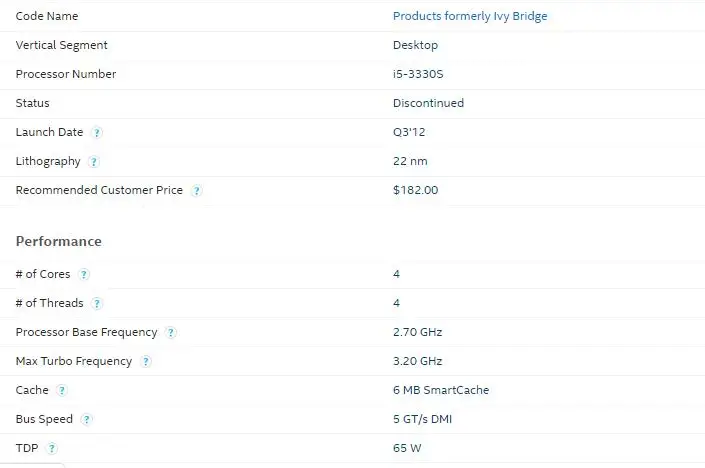Click the Discontinued status value
Image resolution: width=705 pixels, height=468 pixels.
coord(428,103)
